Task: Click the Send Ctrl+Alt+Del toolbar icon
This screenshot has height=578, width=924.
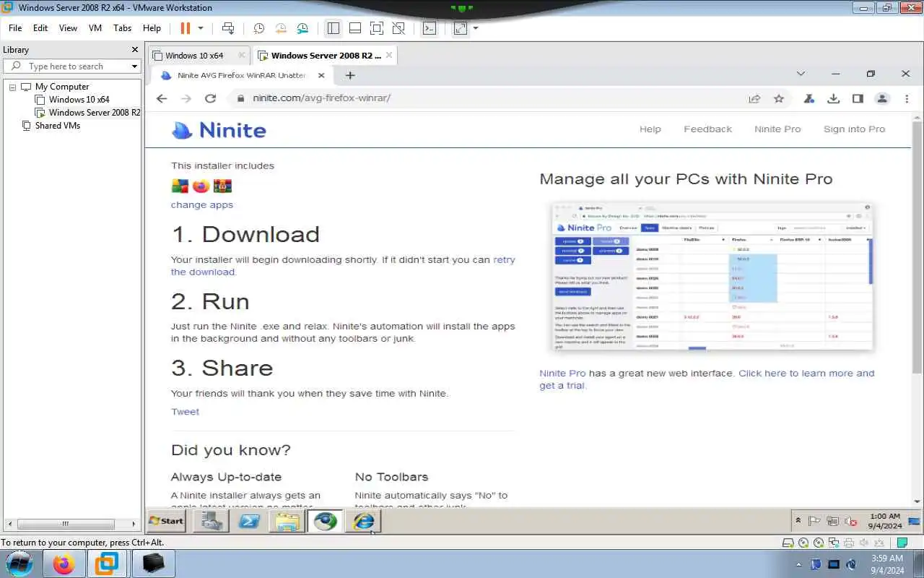Action: [228, 28]
